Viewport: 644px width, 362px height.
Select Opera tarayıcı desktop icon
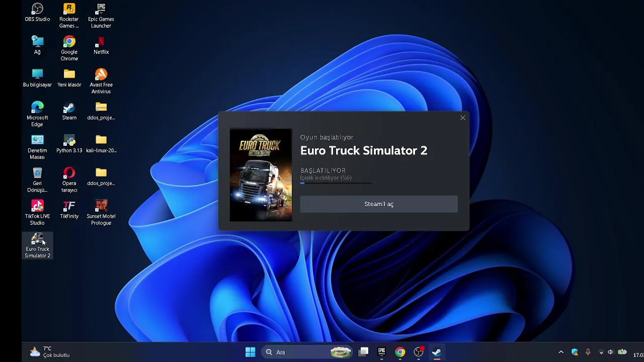(x=69, y=180)
